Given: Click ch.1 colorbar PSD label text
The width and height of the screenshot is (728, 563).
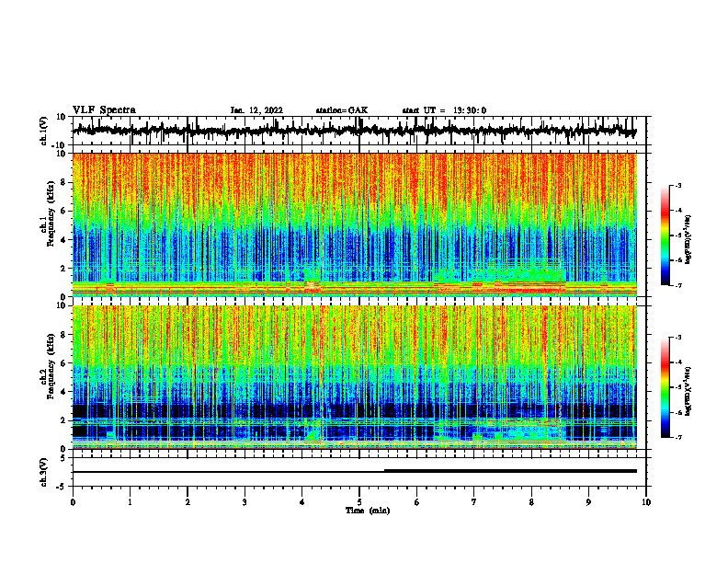Looking at the screenshot, I should (688, 240).
